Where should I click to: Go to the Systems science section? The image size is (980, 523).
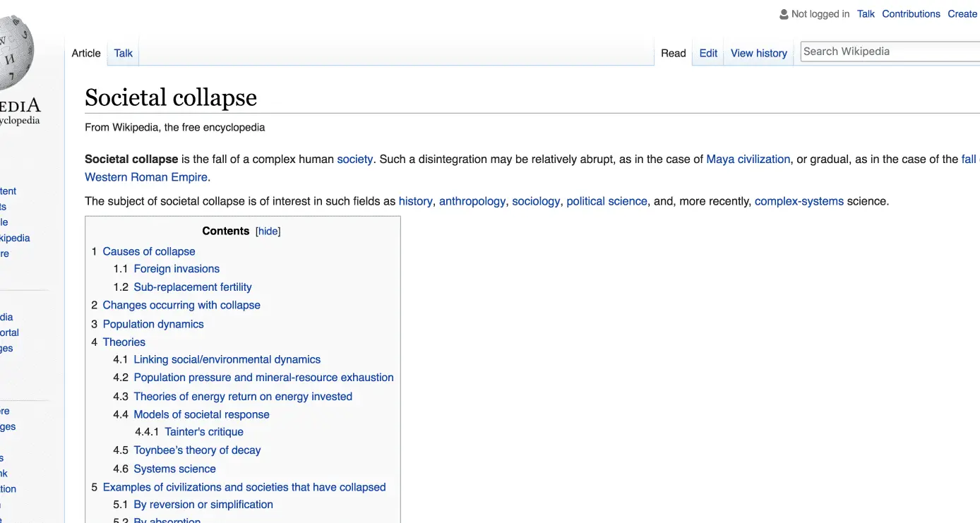click(174, 469)
